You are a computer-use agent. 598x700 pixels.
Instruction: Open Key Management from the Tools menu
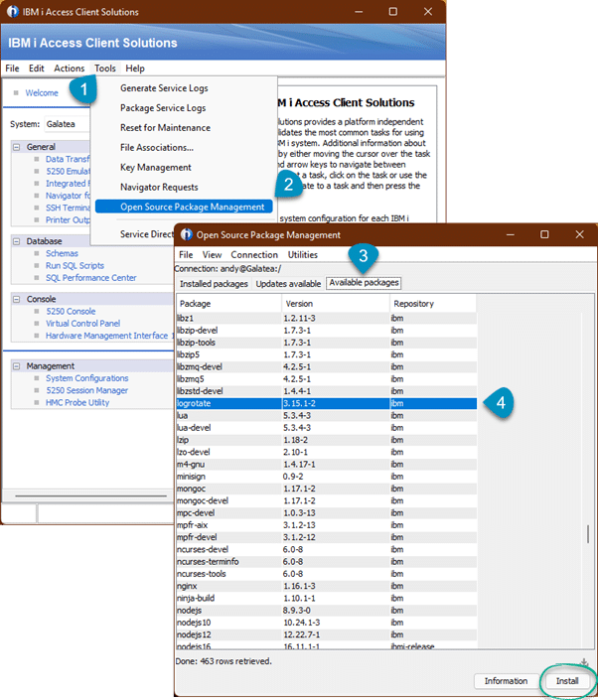pyautogui.click(x=155, y=167)
